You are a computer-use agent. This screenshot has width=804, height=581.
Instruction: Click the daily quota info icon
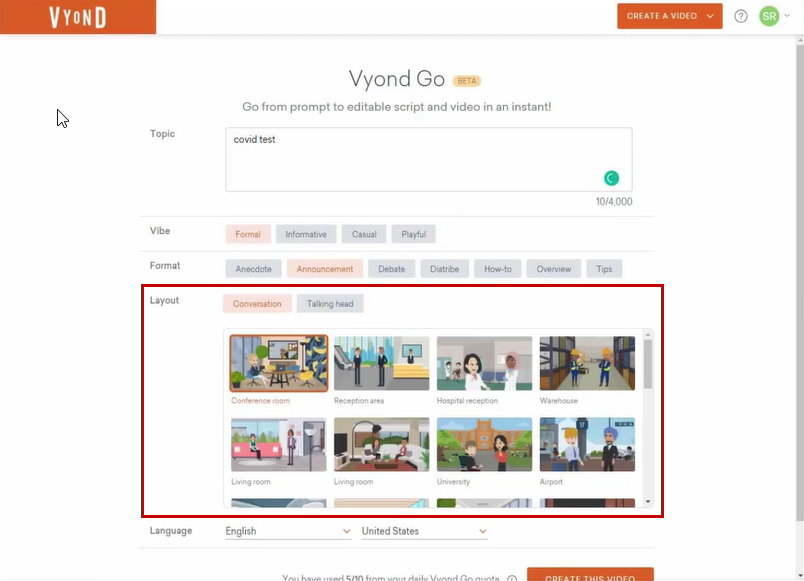coord(512,578)
